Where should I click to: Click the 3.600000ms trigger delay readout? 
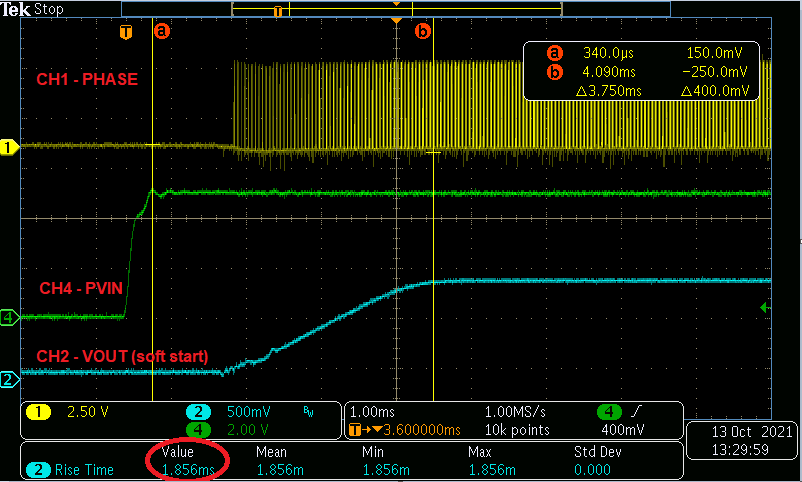point(420,430)
